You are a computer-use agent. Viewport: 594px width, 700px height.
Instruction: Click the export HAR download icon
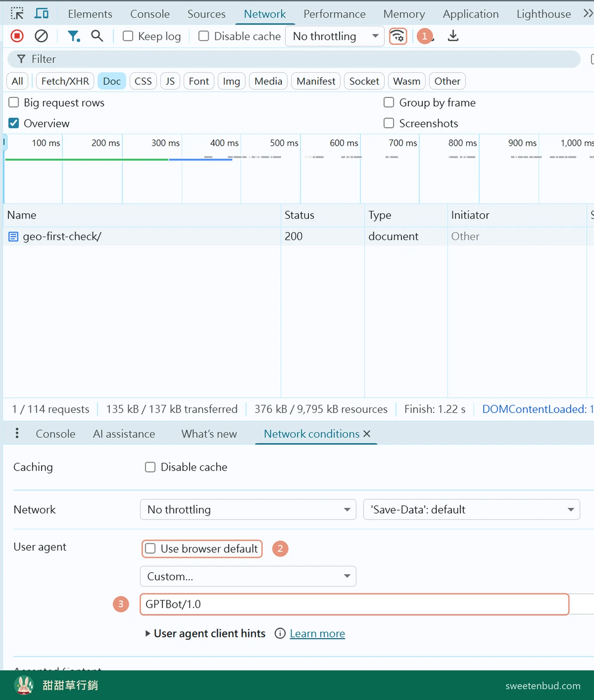(453, 36)
